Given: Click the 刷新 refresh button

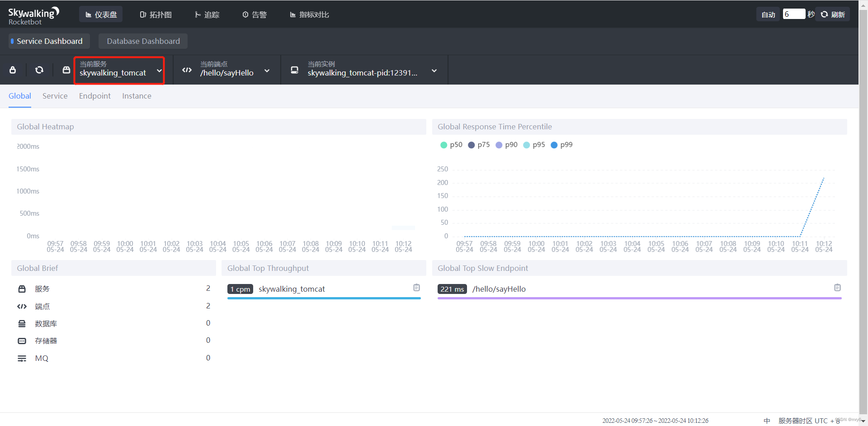Looking at the screenshot, I should 833,14.
